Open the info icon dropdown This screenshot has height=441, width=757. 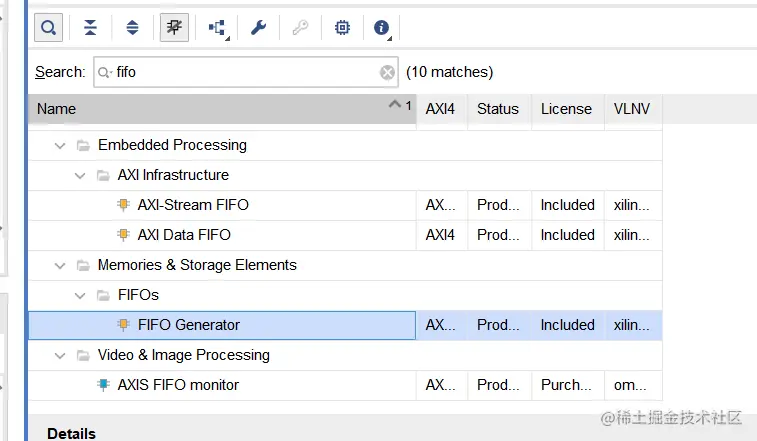382,28
